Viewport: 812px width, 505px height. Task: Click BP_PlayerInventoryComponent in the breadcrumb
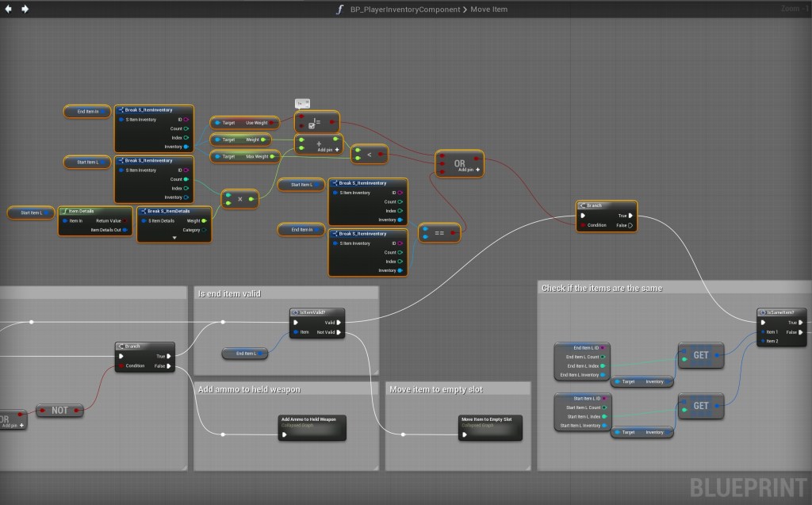[x=404, y=10]
